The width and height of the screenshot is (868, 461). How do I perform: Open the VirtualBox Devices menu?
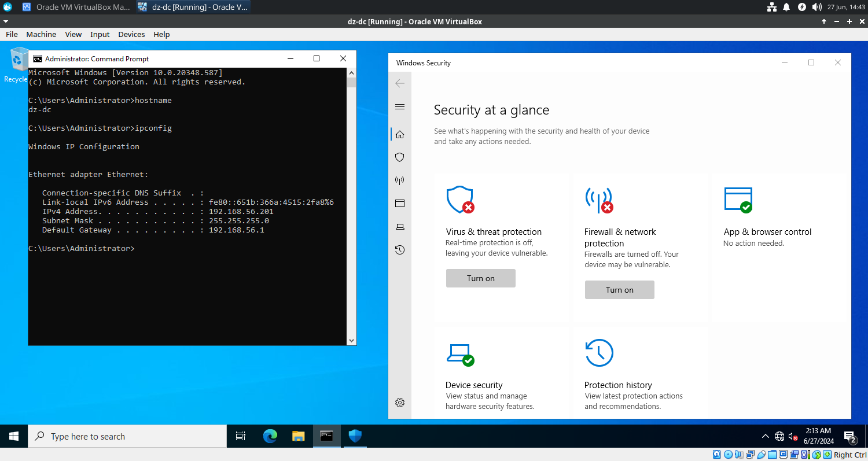tap(131, 34)
